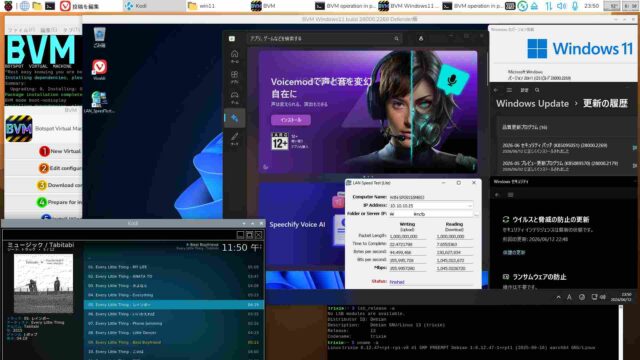Launch the web browser globe icon
Screen dimensions: 640x360
pyautogui.click(x=24, y=6)
